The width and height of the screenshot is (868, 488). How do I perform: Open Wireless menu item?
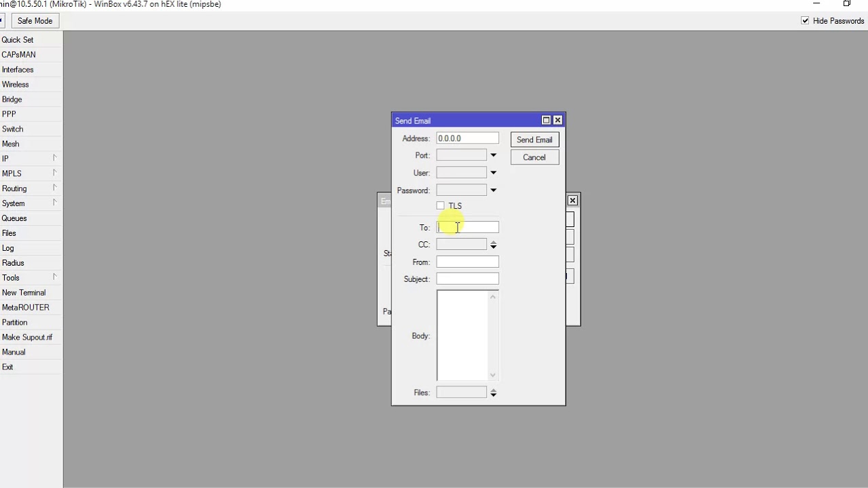[16, 85]
